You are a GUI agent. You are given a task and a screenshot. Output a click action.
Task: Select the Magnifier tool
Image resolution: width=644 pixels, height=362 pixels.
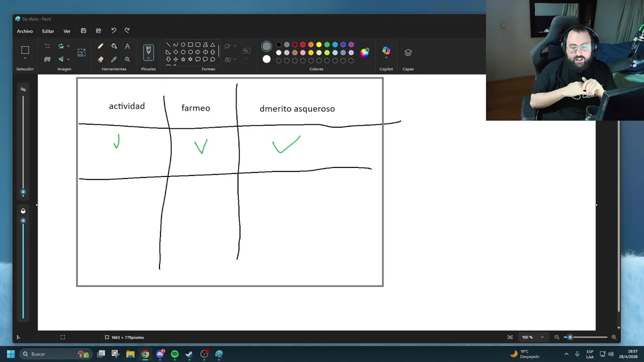(127, 59)
